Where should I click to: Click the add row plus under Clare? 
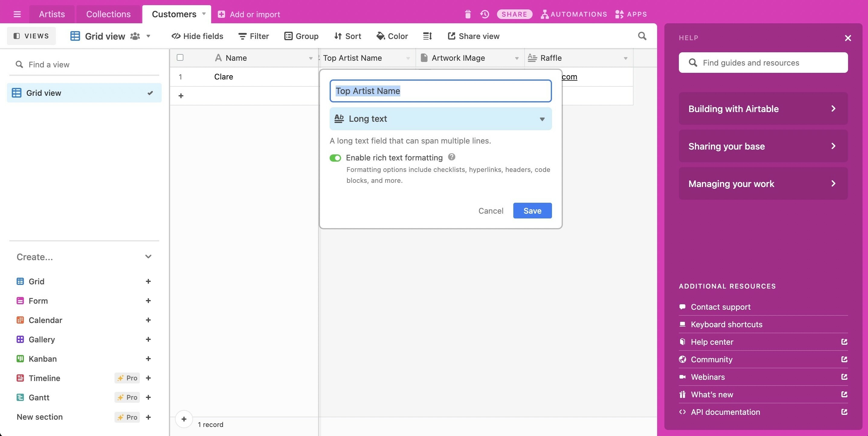(181, 96)
